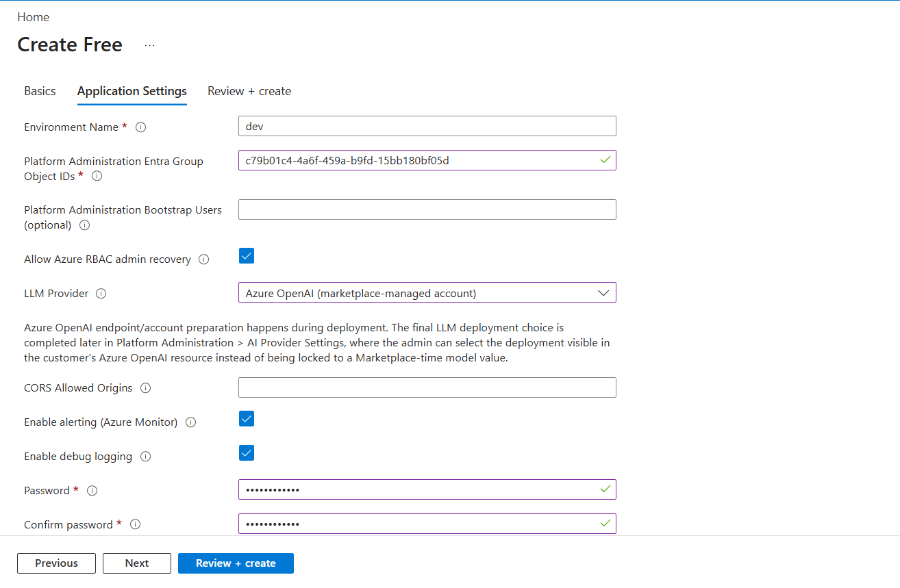This screenshot has width=900, height=588.
Task: Select the Review + create tab
Action: [249, 90]
